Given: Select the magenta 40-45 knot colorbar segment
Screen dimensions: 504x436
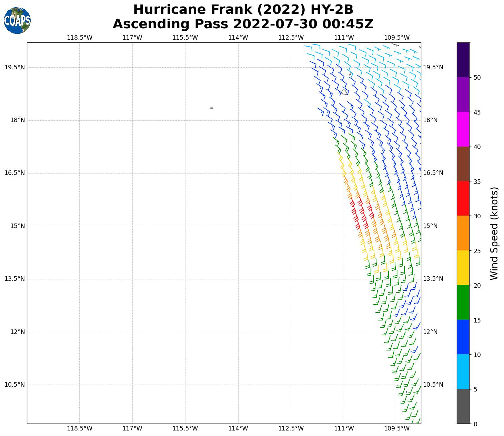Looking at the screenshot, I should pyautogui.click(x=463, y=129).
